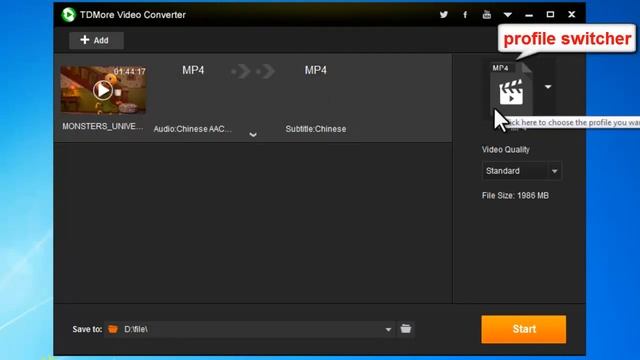This screenshot has height=360, width=640.
Task: Select the Audio:Chinese AAC track text
Action: [193, 129]
